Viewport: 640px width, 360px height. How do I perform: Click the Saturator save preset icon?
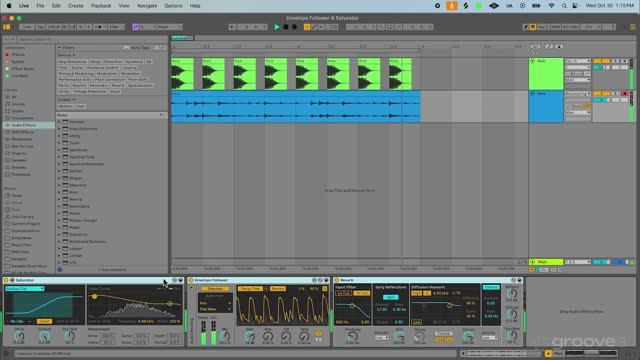coord(180,280)
